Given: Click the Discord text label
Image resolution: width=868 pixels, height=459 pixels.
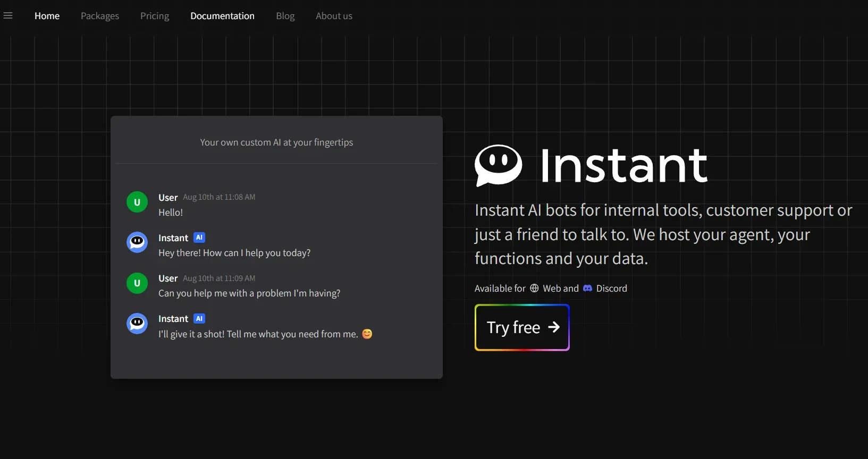Looking at the screenshot, I should point(611,288).
